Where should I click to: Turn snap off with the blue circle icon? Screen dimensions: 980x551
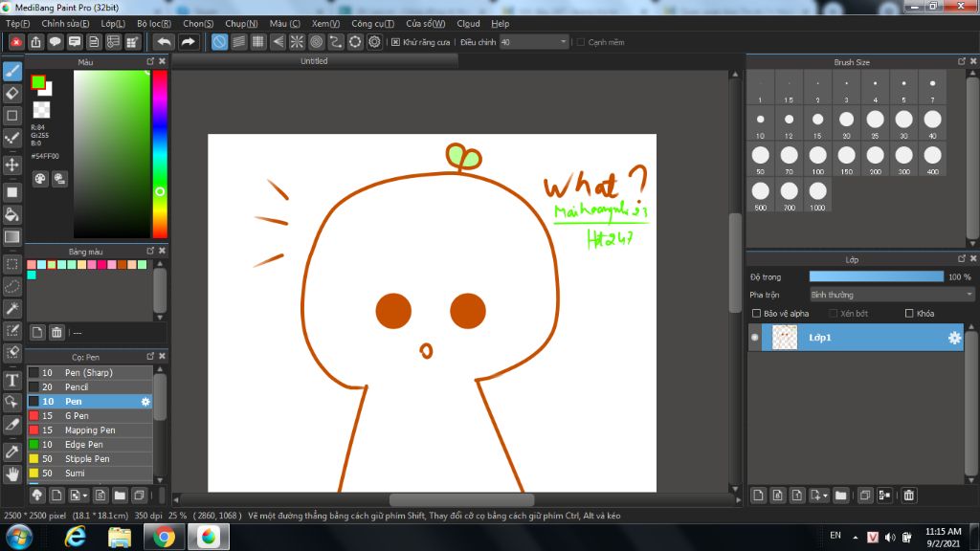(x=219, y=42)
